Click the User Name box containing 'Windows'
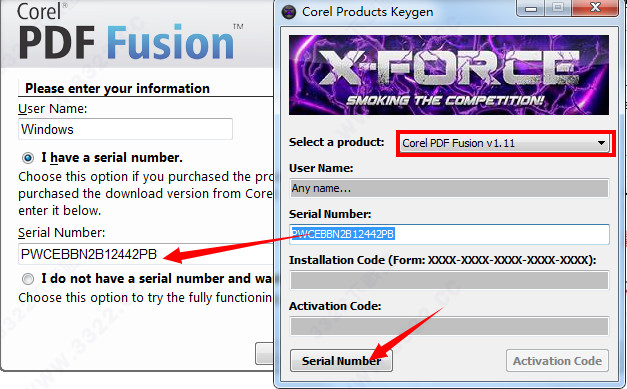 click(x=125, y=129)
